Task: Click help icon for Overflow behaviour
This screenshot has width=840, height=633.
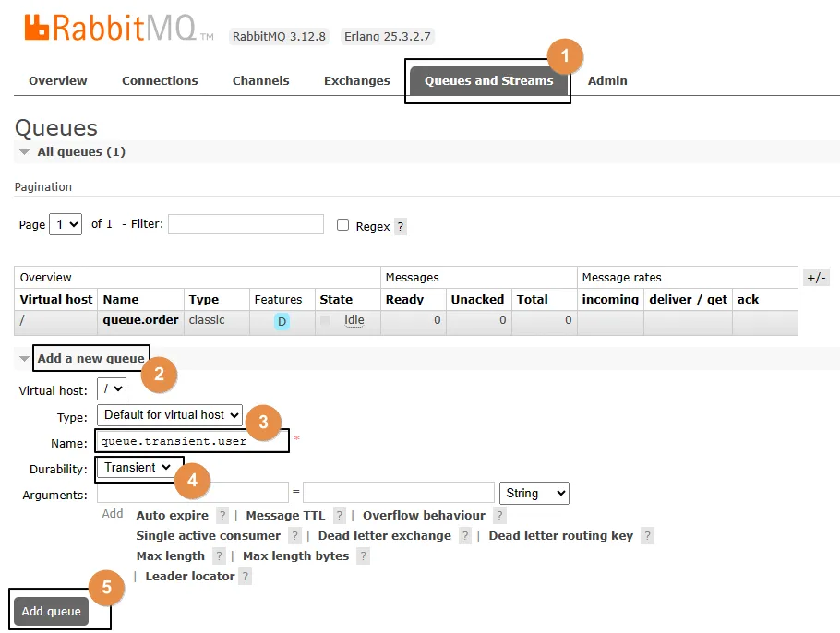Action: coord(499,516)
